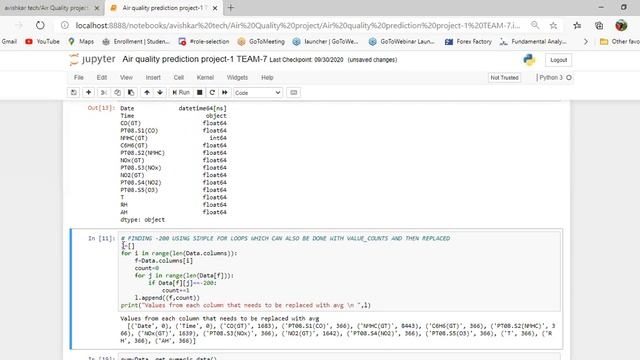This screenshot has height=360, width=640.
Task: Open the browser collections icon
Action: [x=599, y=25]
